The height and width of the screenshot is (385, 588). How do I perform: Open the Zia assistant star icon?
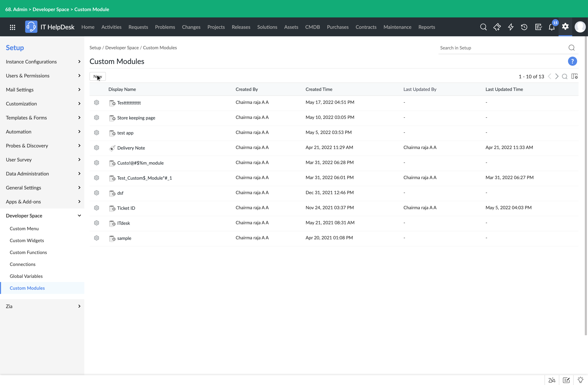(x=497, y=27)
